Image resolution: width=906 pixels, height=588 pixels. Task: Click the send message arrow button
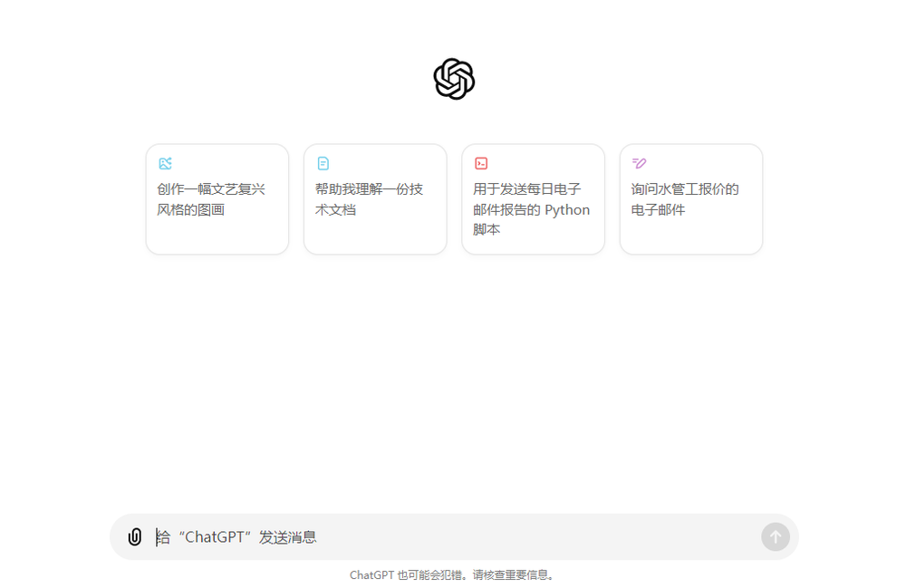[775, 537]
